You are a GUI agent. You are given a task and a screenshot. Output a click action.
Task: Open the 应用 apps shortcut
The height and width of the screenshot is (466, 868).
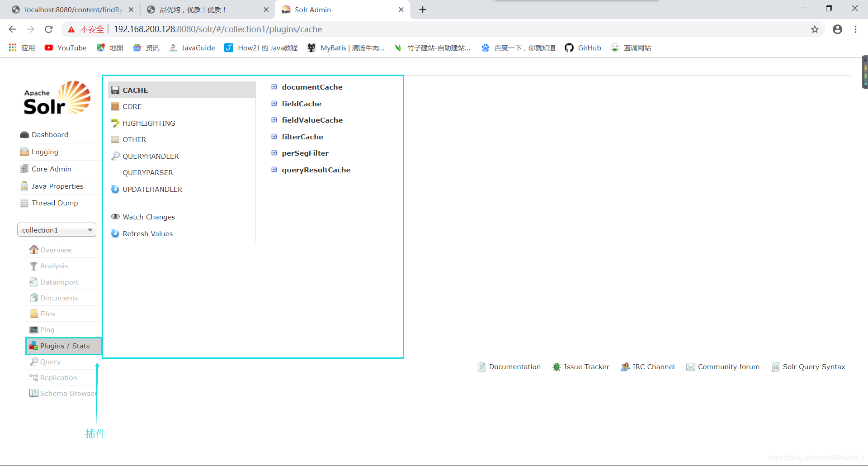(x=22, y=48)
